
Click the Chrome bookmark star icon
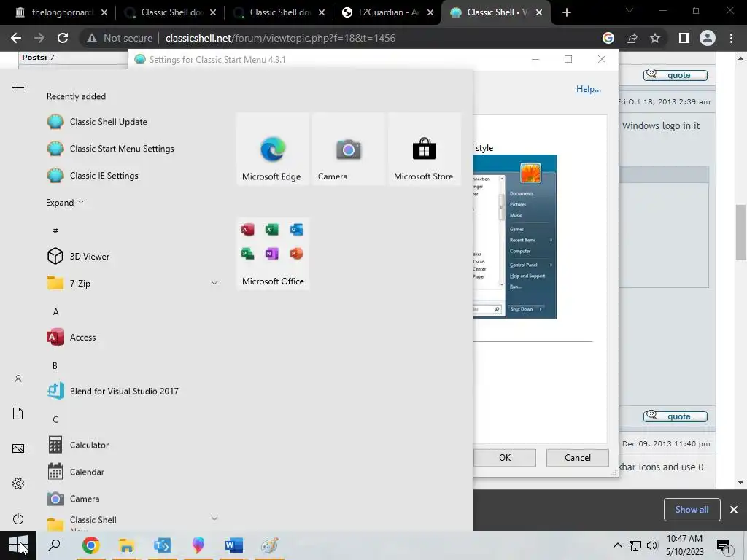tap(655, 38)
